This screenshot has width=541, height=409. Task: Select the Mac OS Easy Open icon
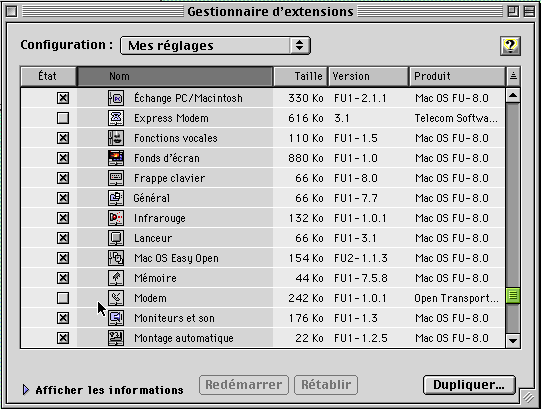[x=116, y=258]
